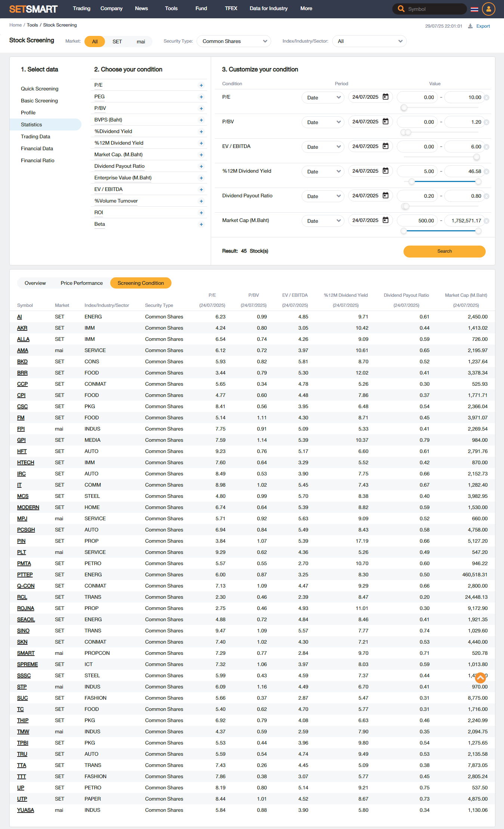The height and width of the screenshot is (829, 504).
Task: Add the P/E condition with plus icon
Action: 201,85
